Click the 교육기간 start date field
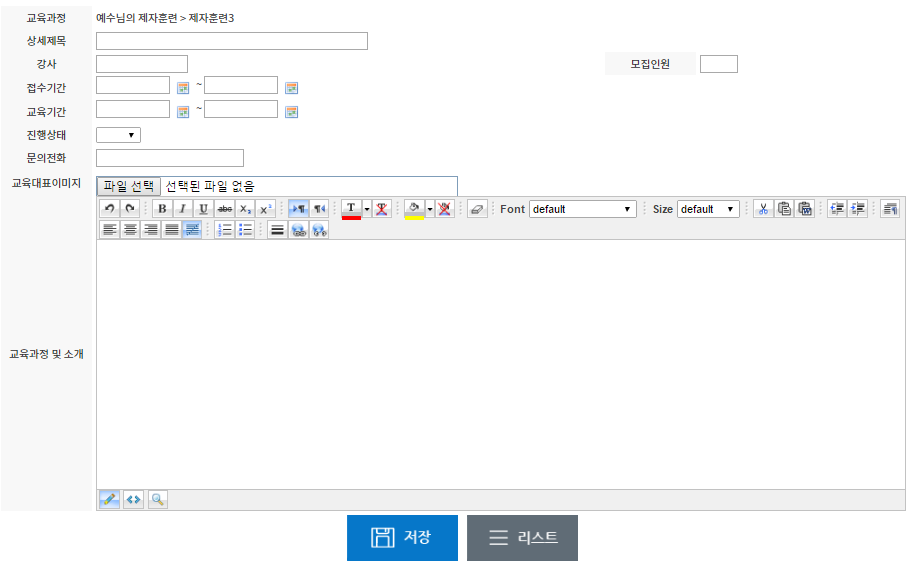 point(133,109)
